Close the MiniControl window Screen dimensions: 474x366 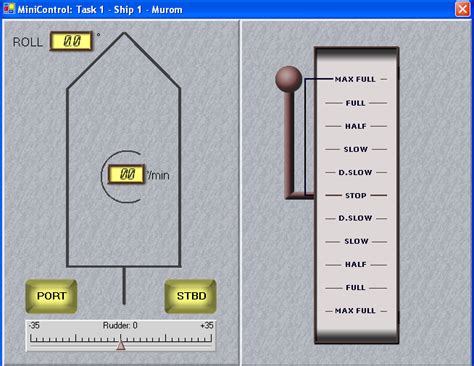462,9
